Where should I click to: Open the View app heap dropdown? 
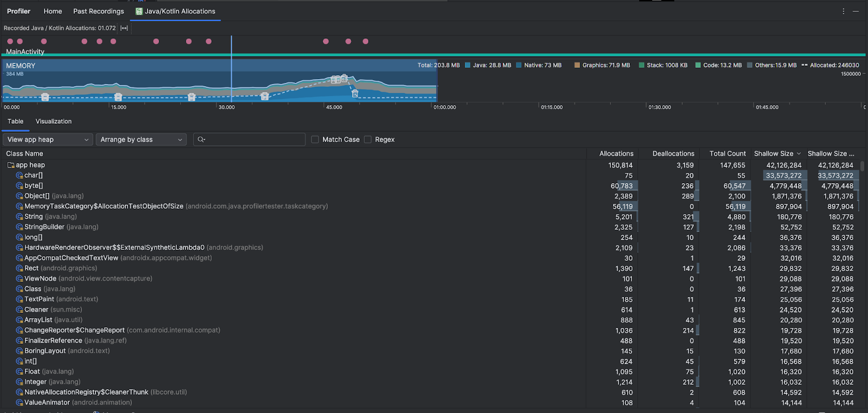(x=48, y=140)
